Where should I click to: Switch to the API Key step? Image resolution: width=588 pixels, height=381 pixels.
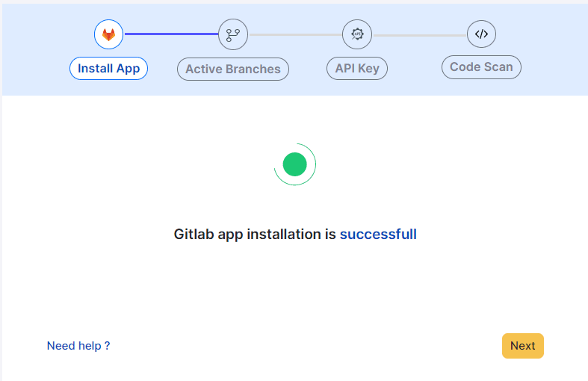pos(357,68)
